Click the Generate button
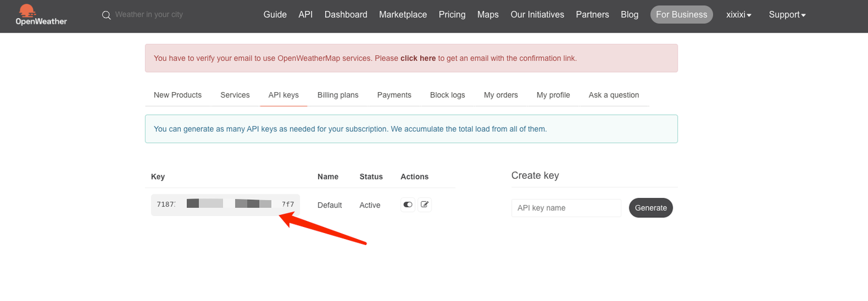868x301 pixels. tap(651, 208)
